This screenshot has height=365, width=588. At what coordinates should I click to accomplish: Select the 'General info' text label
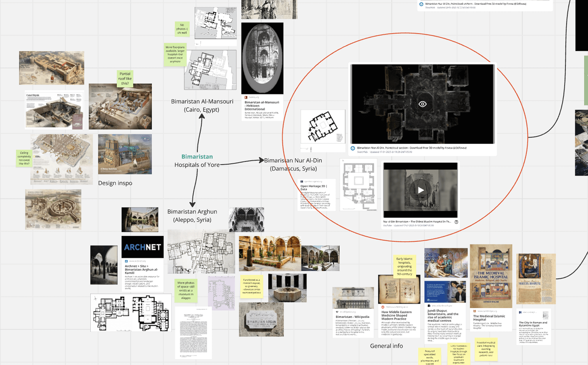coord(386,346)
